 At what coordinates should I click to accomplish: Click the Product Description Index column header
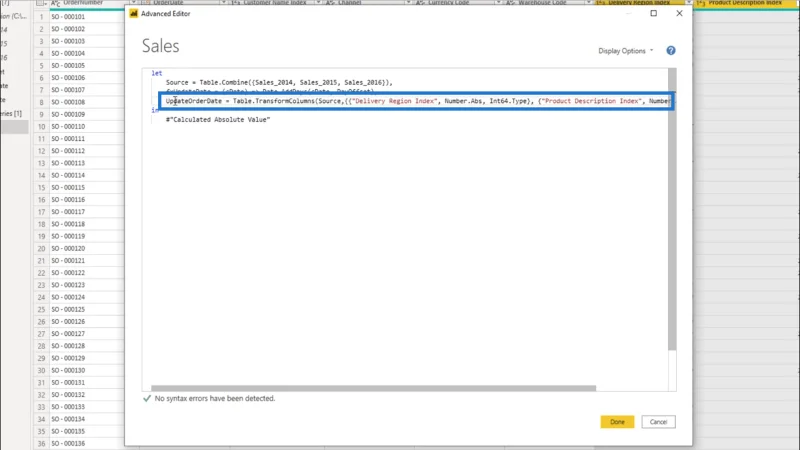(744, 3)
